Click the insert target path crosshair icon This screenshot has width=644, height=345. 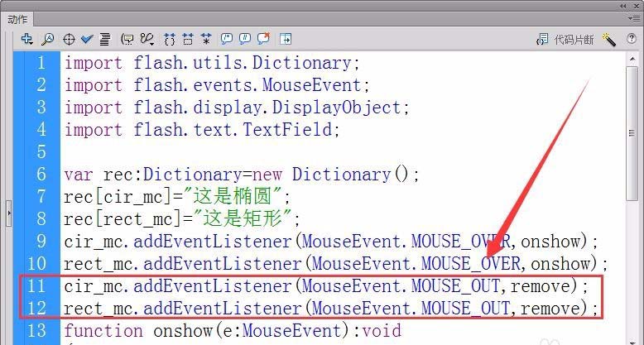pos(69,40)
